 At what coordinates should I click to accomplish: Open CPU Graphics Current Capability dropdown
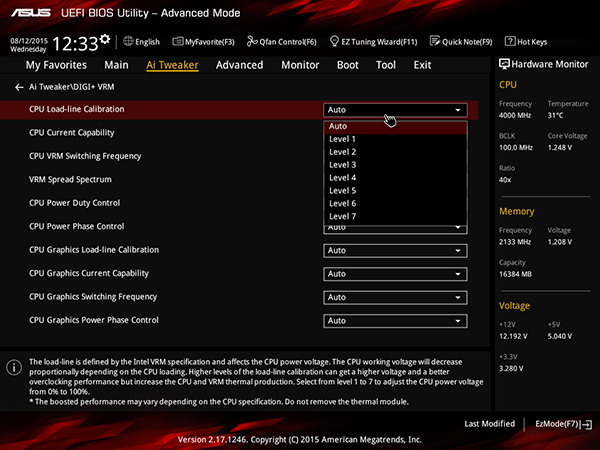[395, 274]
